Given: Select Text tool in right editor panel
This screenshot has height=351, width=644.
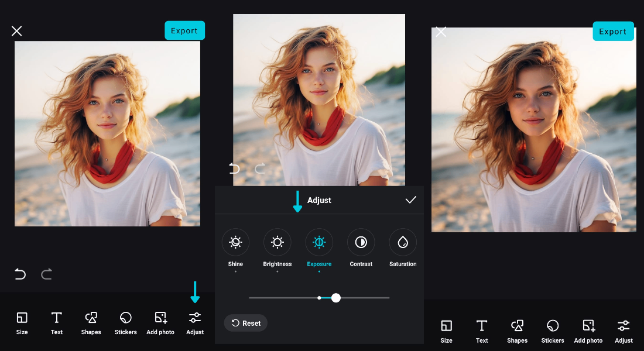Looking at the screenshot, I should pos(482,332).
